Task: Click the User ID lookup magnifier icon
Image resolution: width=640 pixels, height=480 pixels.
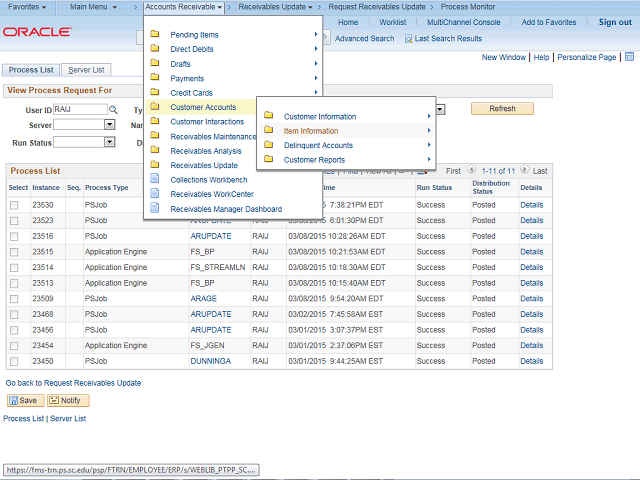Action: click(113, 109)
